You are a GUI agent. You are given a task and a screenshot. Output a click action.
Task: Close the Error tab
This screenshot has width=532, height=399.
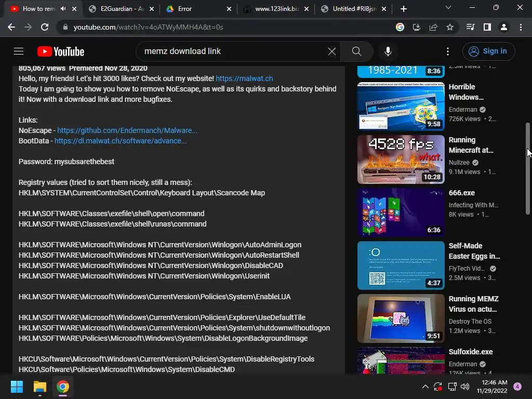[x=229, y=9]
